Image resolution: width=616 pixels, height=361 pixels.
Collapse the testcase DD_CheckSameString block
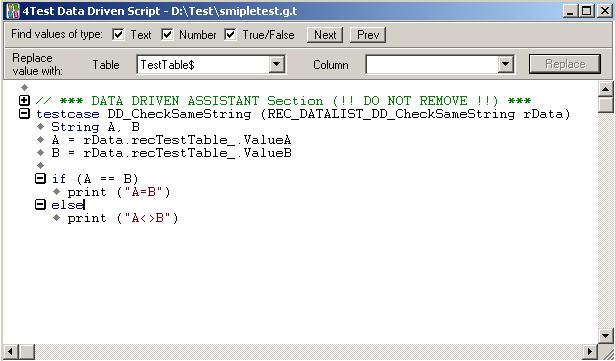(x=24, y=114)
